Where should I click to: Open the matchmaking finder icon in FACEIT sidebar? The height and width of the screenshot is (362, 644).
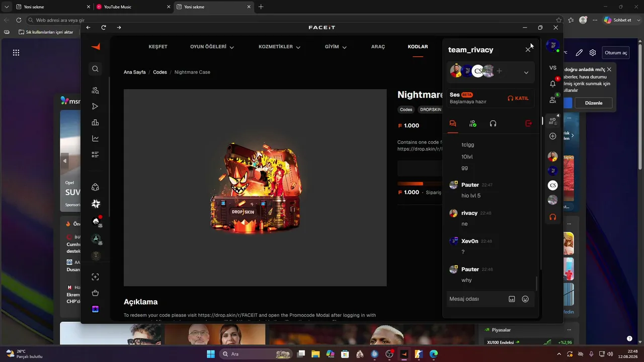pos(96,90)
